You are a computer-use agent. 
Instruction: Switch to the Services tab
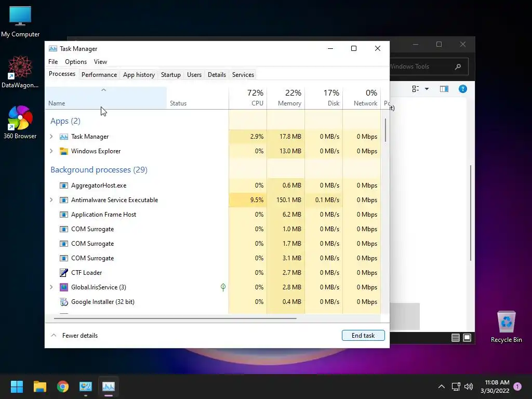point(243,75)
